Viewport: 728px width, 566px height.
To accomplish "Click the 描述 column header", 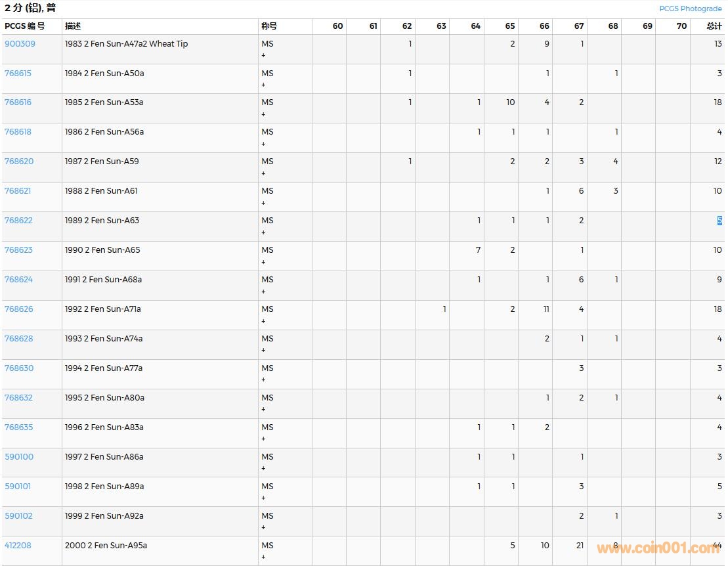I will (73, 26).
